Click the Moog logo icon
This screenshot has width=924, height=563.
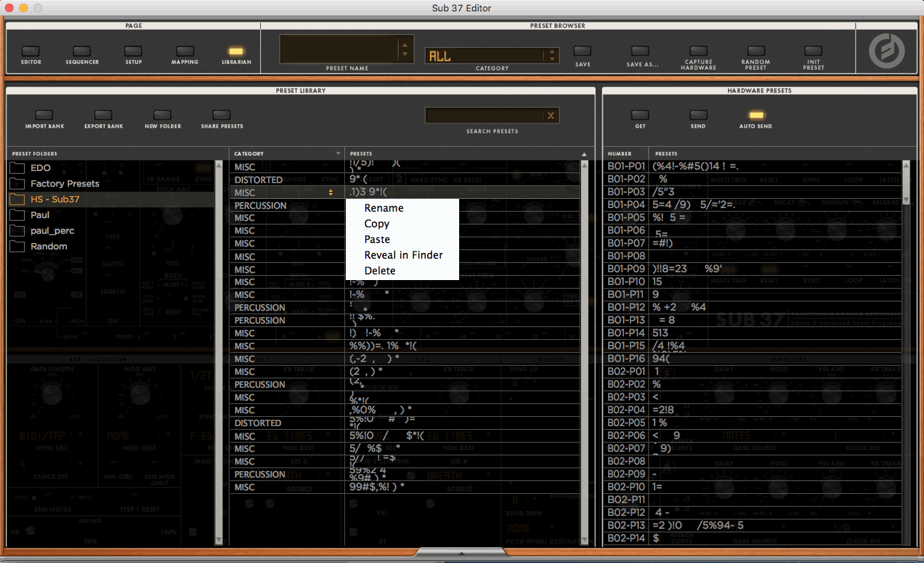[886, 51]
